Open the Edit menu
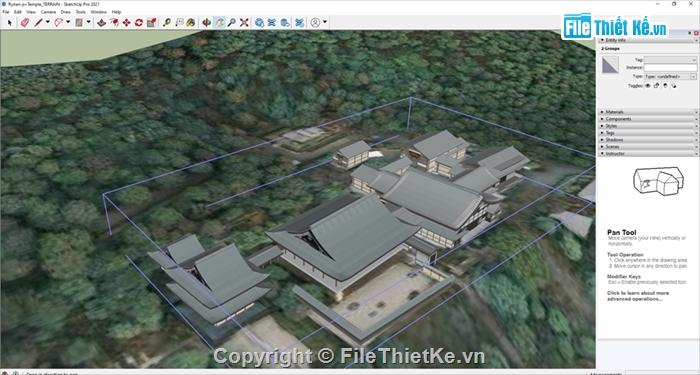The height and width of the screenshot is (375, 700). point(18,12)
